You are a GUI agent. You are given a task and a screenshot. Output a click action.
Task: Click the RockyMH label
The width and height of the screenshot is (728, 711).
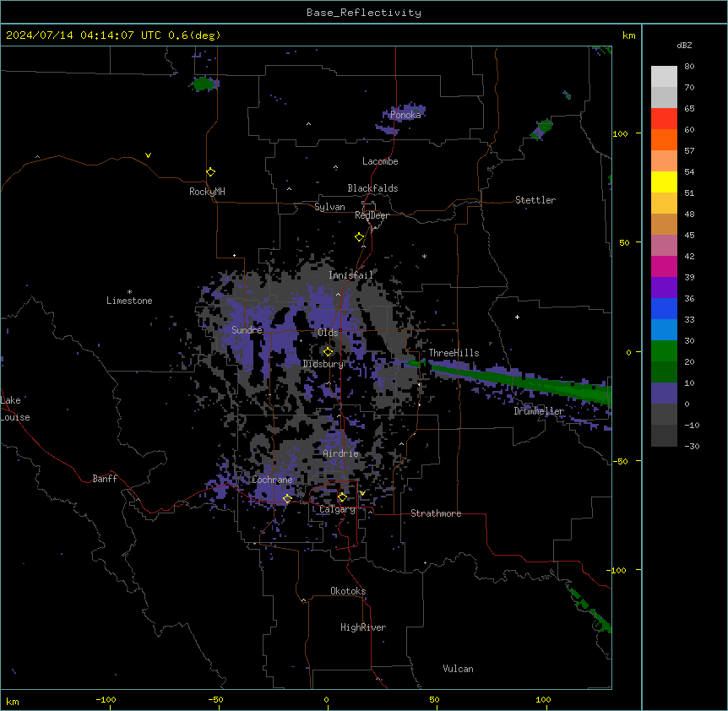click(x=207, y=192)
